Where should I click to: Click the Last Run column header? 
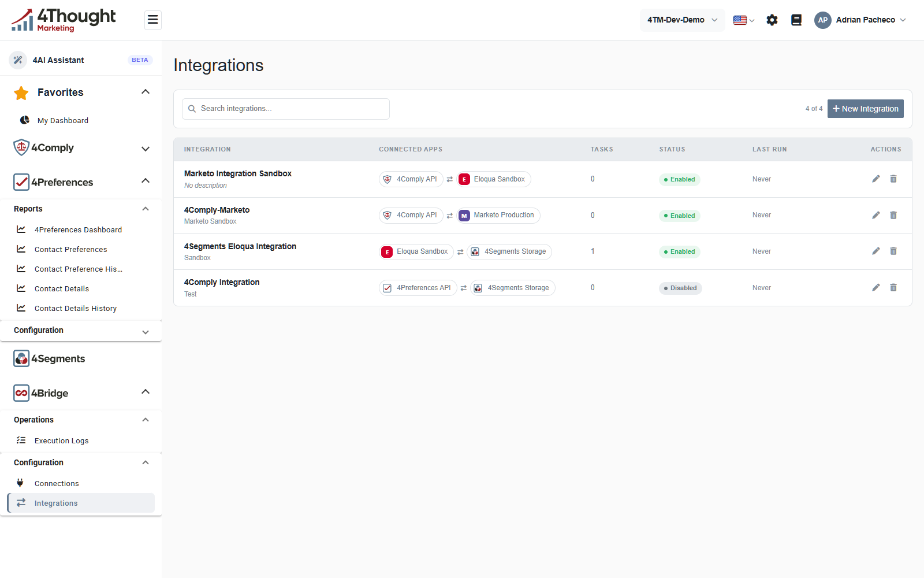[x=770, y=149]
